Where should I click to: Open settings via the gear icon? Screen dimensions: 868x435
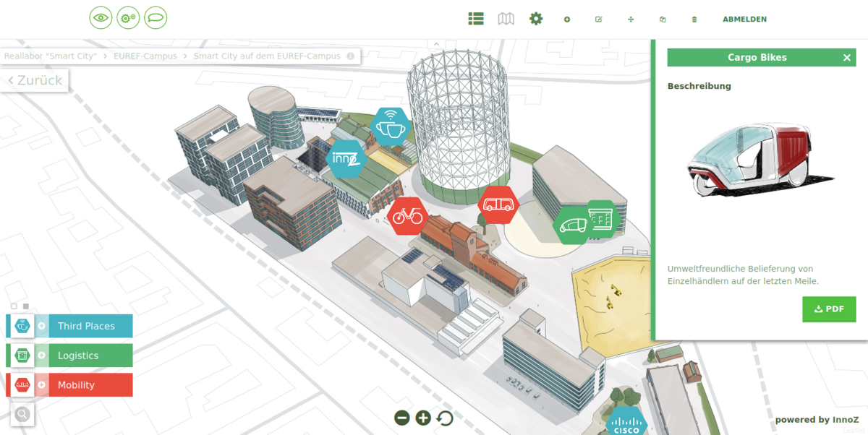(x=536, y=18)
